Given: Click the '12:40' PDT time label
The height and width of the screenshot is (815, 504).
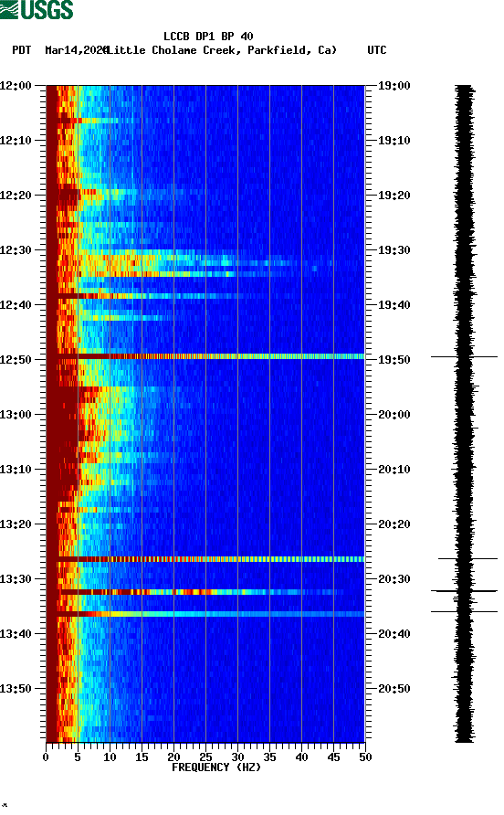Looking at the screenshot, I should (16, 304).
